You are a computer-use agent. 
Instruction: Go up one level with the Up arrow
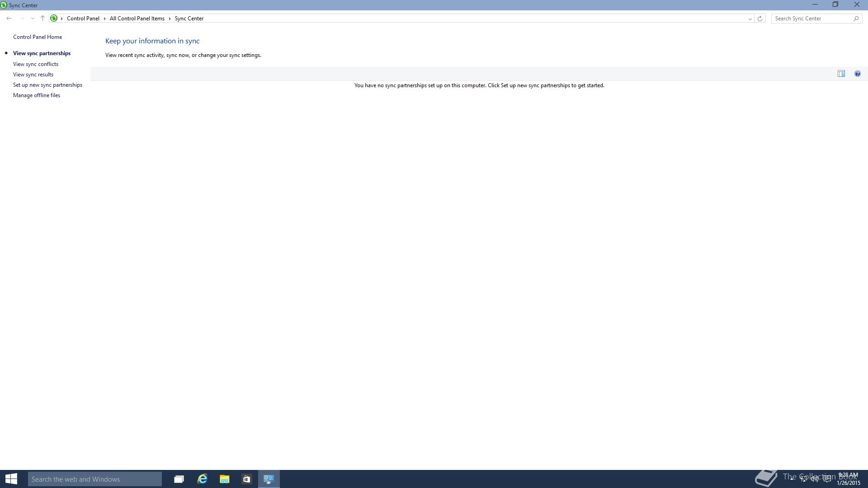pos(42,19)
